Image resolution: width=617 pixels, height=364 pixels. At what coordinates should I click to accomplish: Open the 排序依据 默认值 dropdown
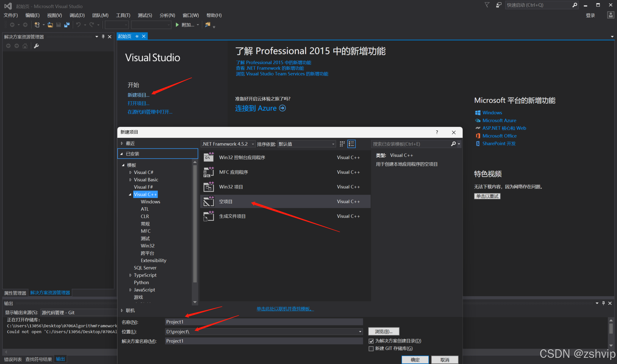[333, 144]
